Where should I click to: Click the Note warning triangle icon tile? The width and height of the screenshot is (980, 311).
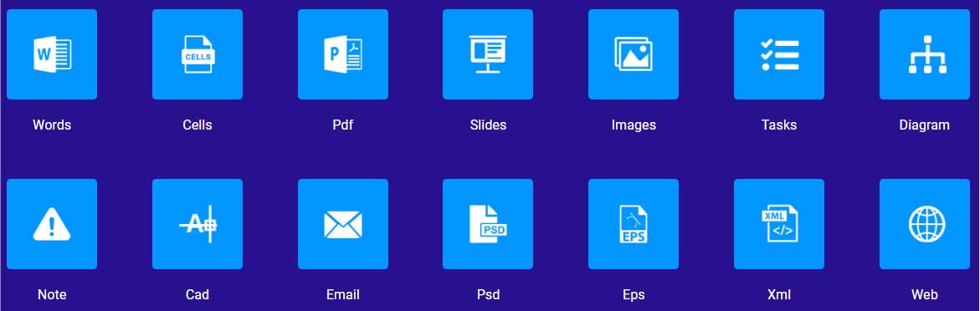point(52,224)
